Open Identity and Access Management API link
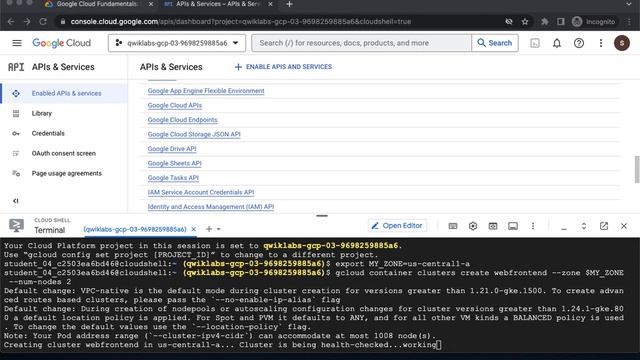 pos(211,207)
